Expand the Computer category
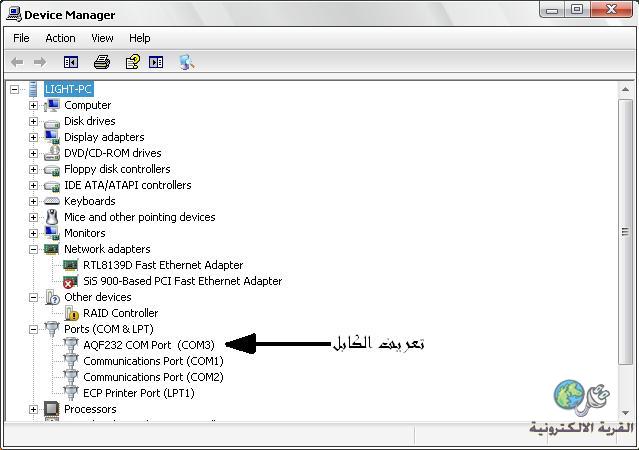 point(33,106)
